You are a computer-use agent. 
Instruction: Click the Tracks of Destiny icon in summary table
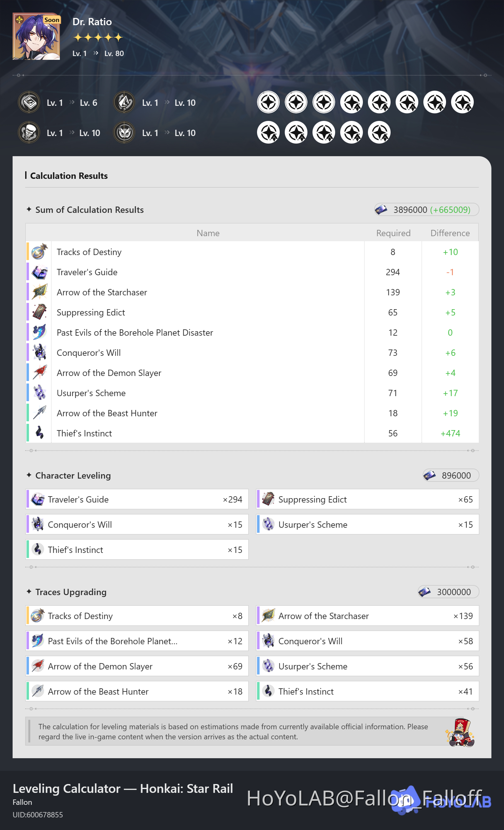coord(39,252)
